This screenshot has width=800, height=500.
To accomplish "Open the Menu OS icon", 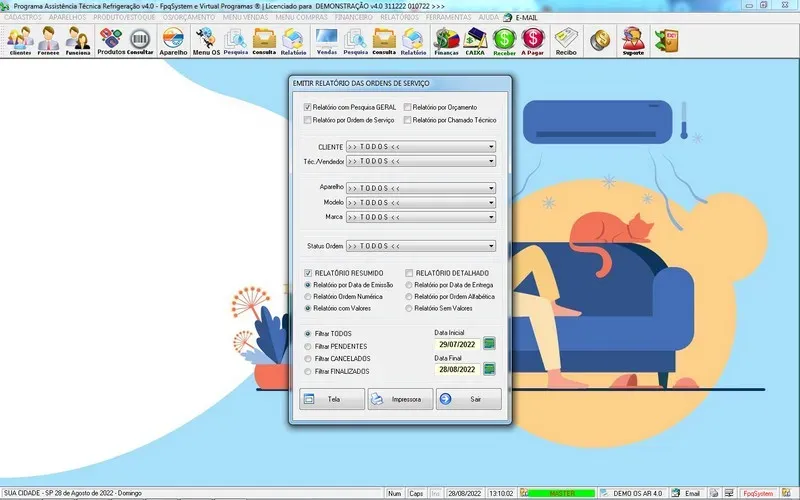I will tap(207, 41).
